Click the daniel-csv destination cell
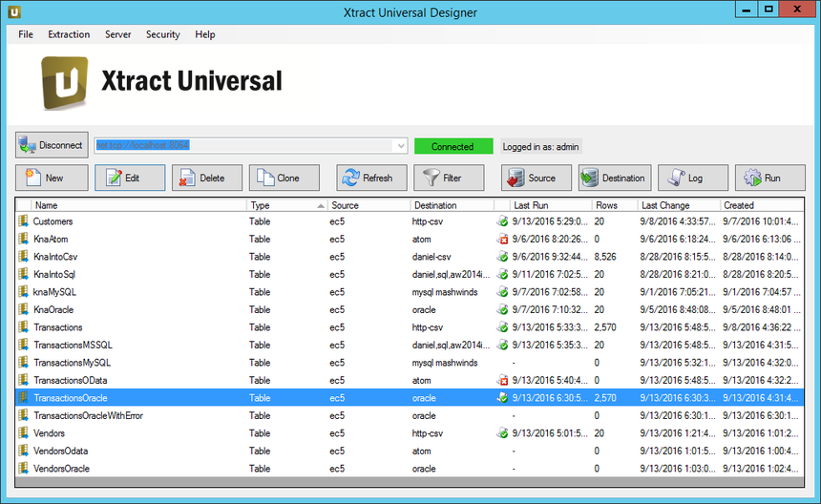The width and height of the screenshot is (821, 504). click(x=432, y=257)
